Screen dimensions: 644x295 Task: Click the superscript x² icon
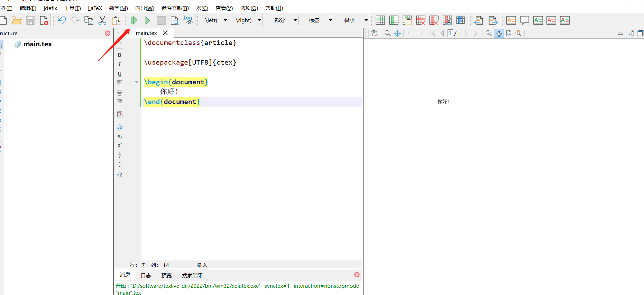(120, 145)
